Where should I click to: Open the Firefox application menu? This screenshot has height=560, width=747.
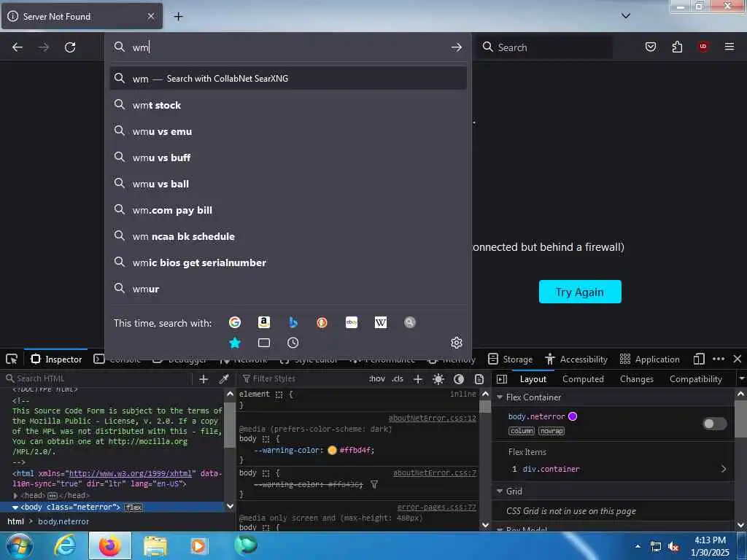click(x=729, y=46)
